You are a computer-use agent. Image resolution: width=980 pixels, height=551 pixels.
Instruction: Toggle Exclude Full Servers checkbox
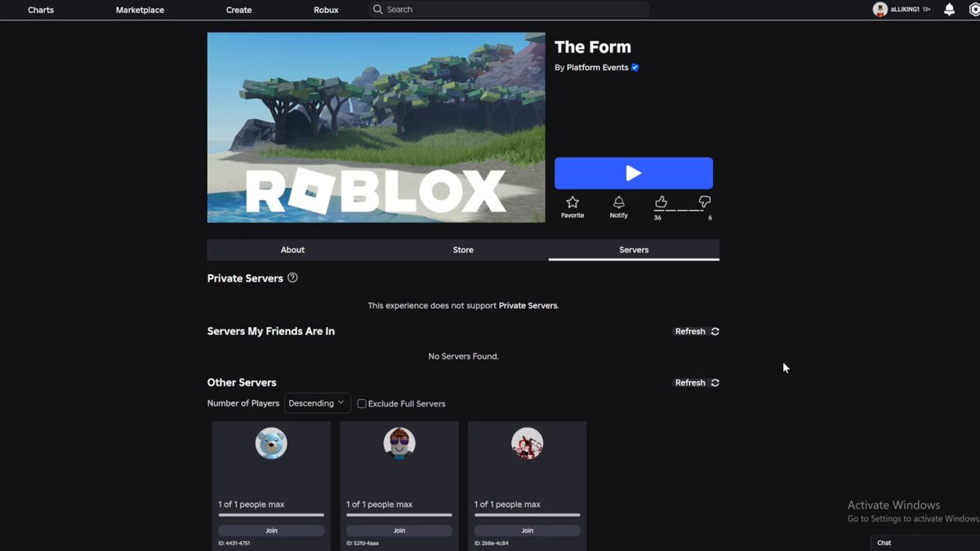tap(362, 404)
